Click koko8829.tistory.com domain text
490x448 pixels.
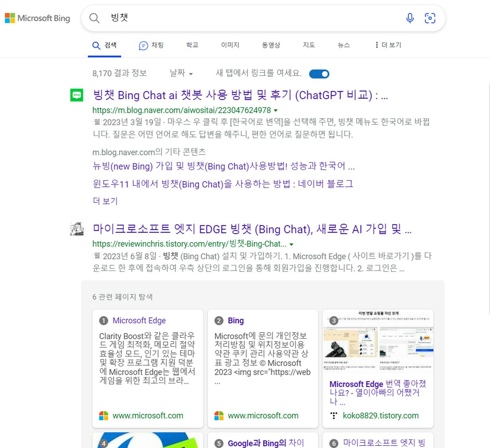pyautogui.click(x=381, y=416)
